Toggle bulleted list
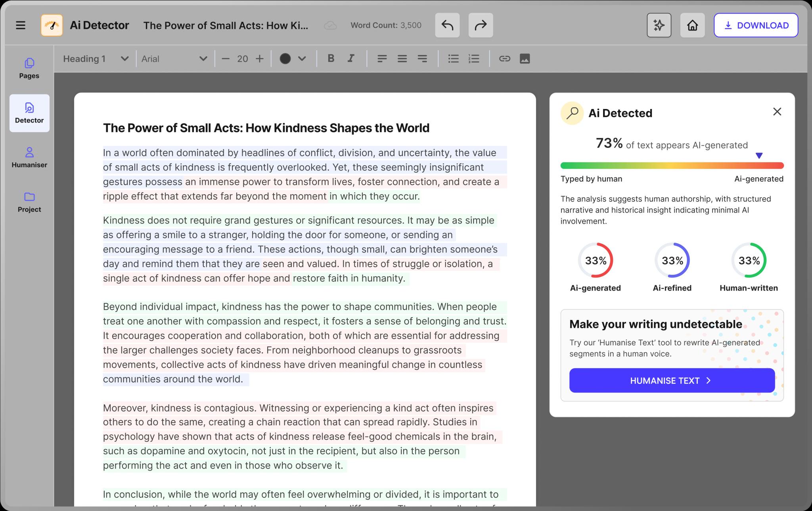Image resolution: width=812 pixels, height=511 pixels. 453,59
